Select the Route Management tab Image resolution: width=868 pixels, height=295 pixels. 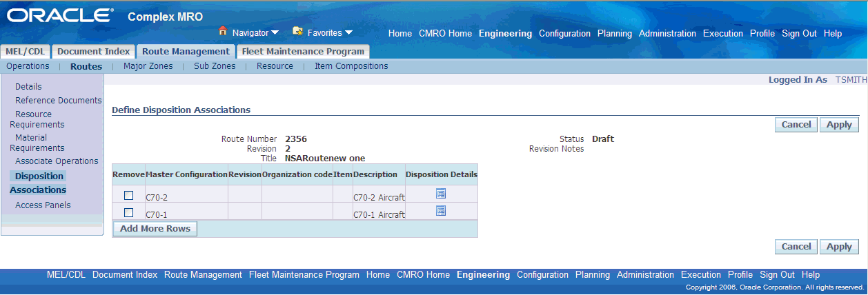186,52
